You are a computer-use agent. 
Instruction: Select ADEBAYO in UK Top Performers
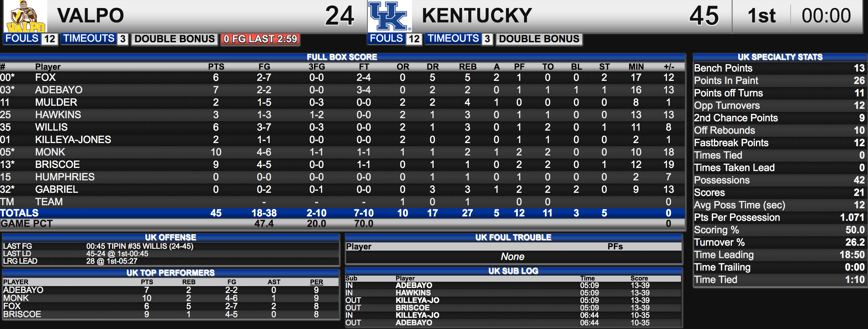click(23, 290)
